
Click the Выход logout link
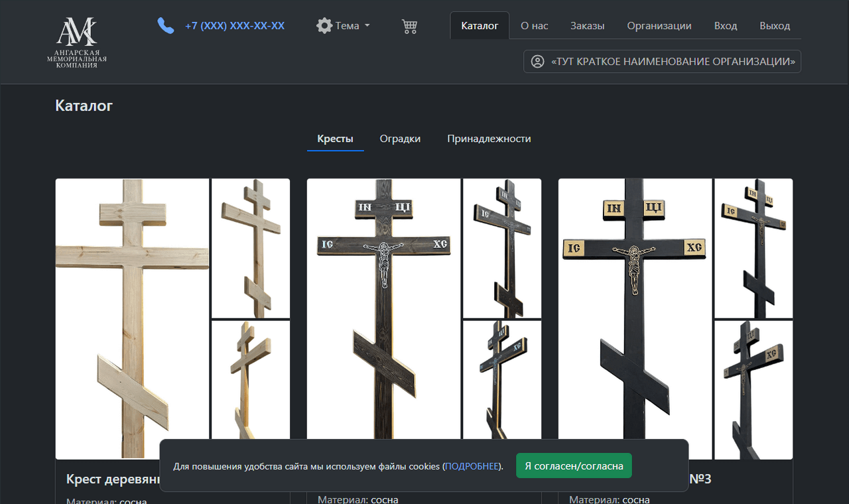(x=774, y=26)
